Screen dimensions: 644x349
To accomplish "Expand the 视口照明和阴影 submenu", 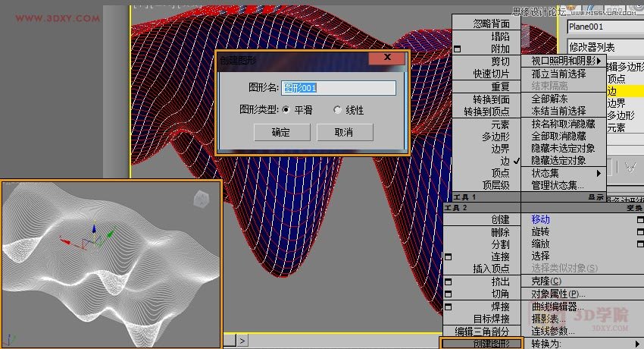I will (564, 61).
